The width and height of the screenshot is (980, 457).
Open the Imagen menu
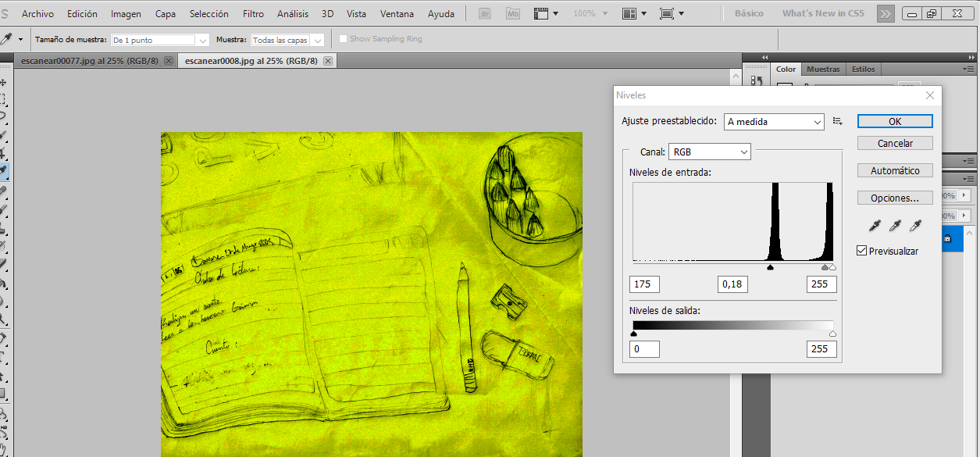[x=127, y=14]
